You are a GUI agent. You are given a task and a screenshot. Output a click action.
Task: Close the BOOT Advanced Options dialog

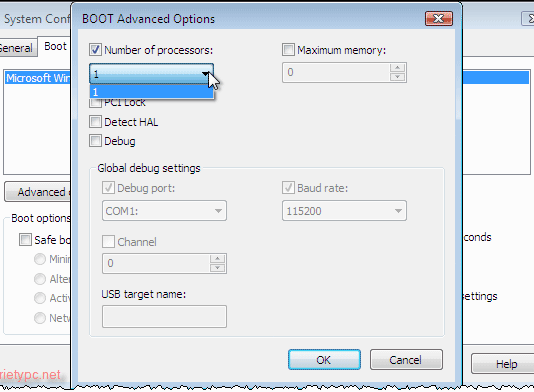(x=439, y=18)
